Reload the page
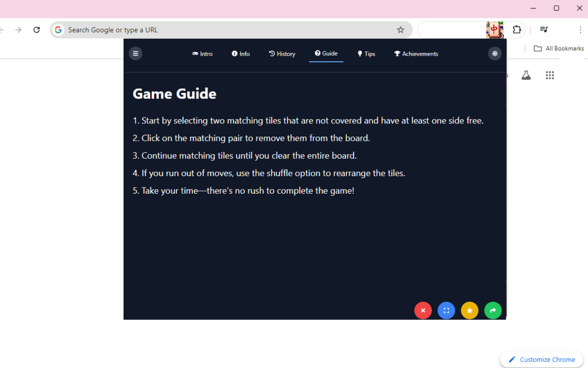The width and height of the screenshot is (588, 368). click(37, 30)
